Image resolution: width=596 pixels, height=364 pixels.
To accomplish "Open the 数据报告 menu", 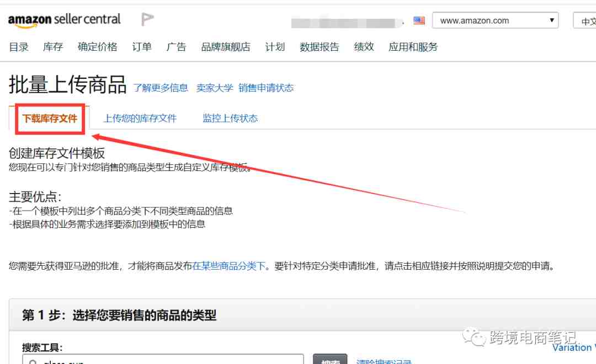I will pyautogui.click(x=320, y=47).
